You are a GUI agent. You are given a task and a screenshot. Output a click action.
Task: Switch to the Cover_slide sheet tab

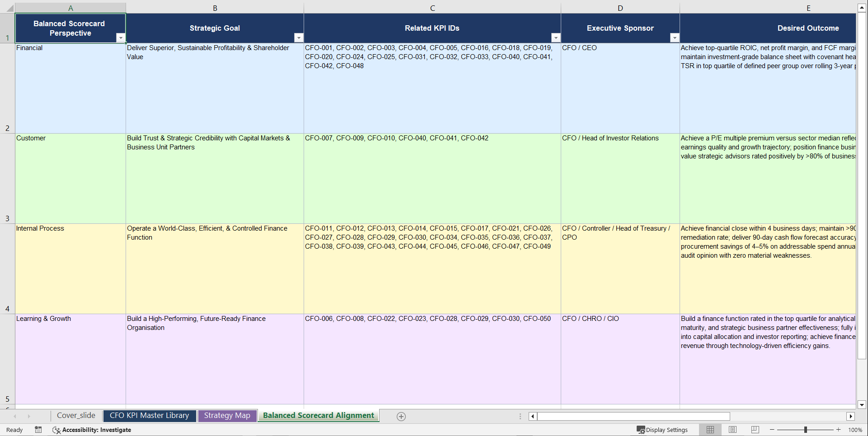point(76,416)
